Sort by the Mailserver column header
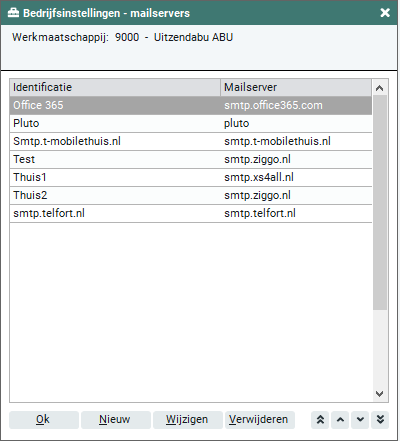Image resolution: width=400 pixels, height=441 pixels. (296, 87)
